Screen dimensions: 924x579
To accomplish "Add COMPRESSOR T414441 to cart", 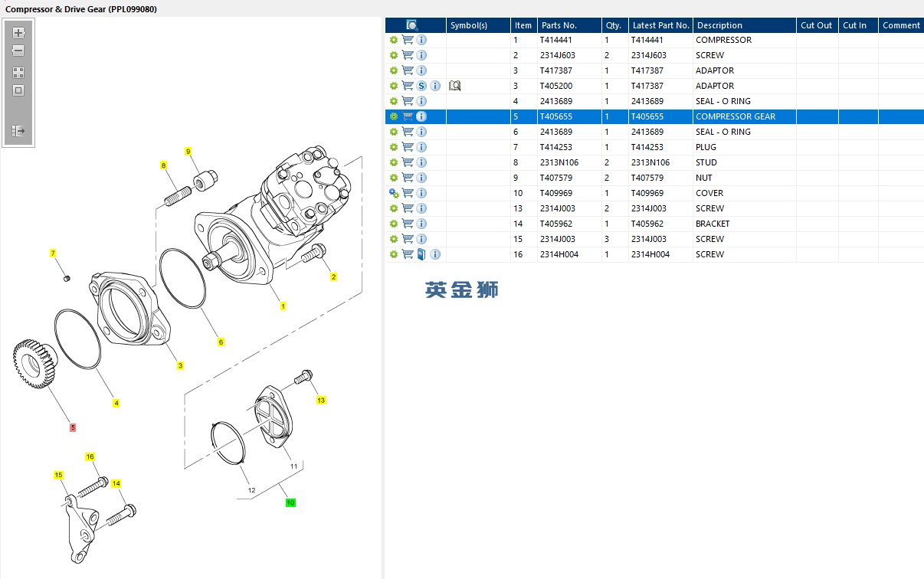I will pyautogui.click(x=408, y=40).
